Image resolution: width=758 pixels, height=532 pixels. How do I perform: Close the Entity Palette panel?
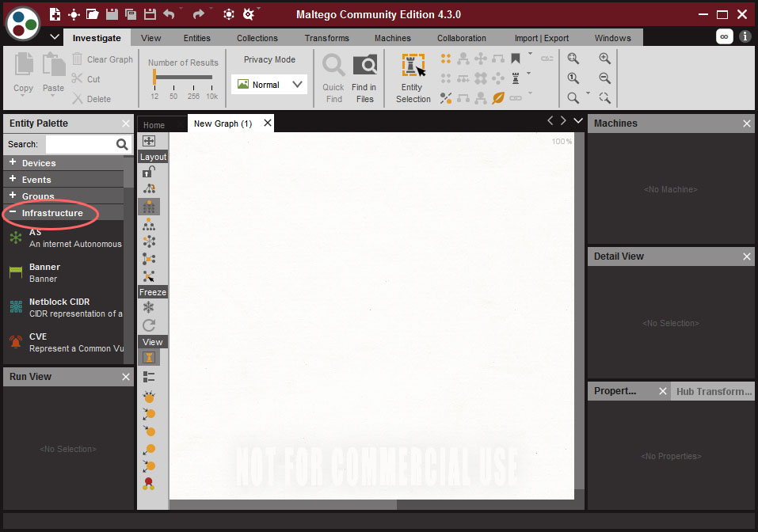pos(126,123)
